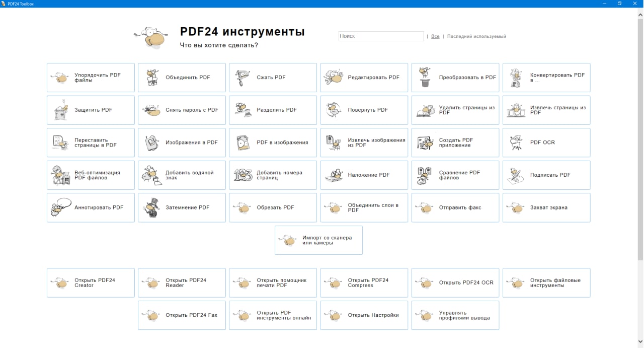Open Объединить слои в PDF tool
Viewport: 644px width, 348px height.
(364, 207)
